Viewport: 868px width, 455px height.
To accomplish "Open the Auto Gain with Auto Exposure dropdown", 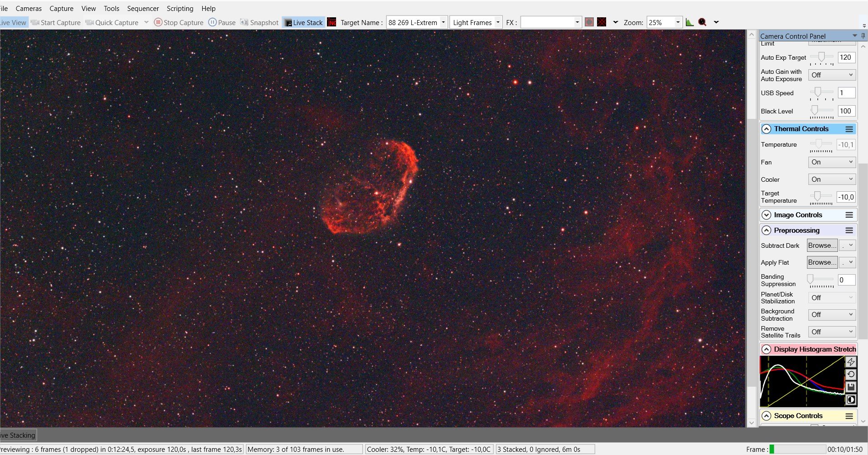I will [x=832, y=75].
